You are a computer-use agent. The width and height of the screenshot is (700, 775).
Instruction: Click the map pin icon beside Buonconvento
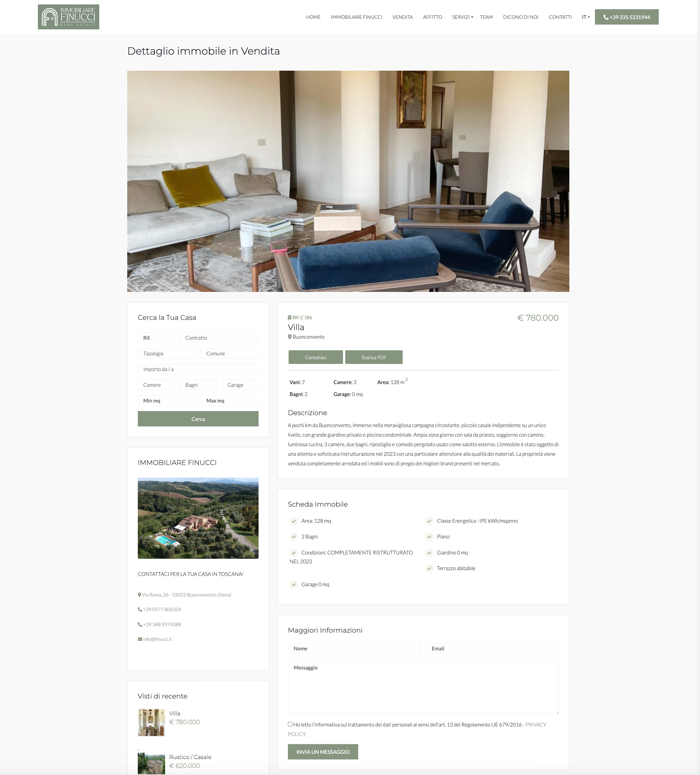click(290, 337)
